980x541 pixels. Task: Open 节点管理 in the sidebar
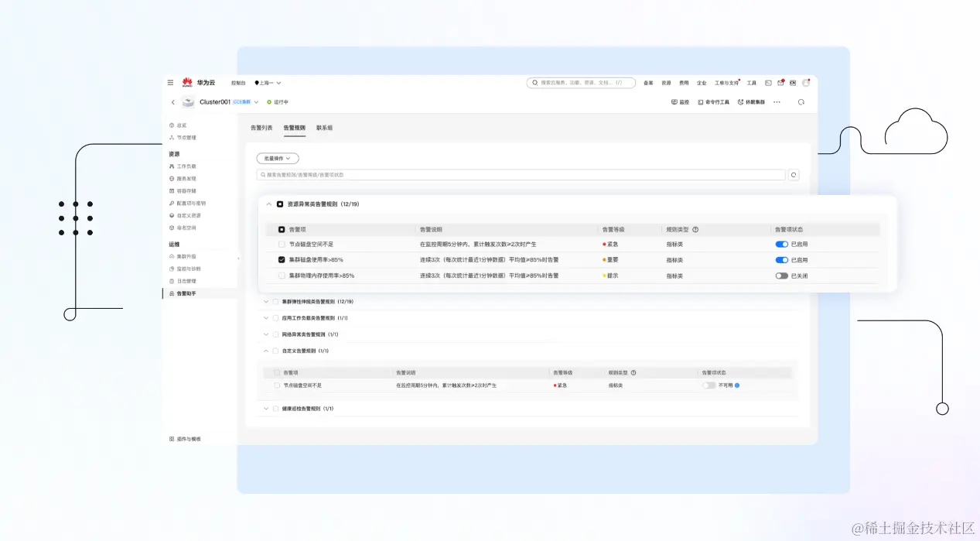point(183,138)
